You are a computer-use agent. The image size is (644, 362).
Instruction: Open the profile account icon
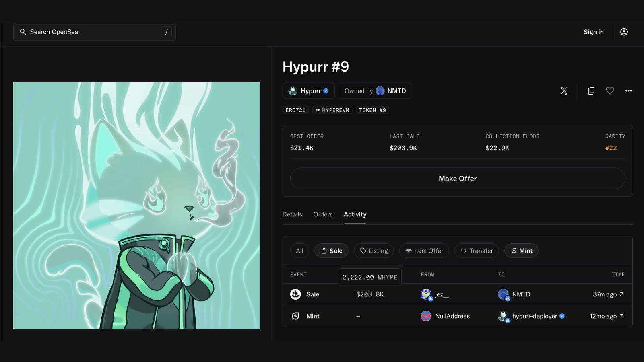pyautogui.click(x=624, y=32)
